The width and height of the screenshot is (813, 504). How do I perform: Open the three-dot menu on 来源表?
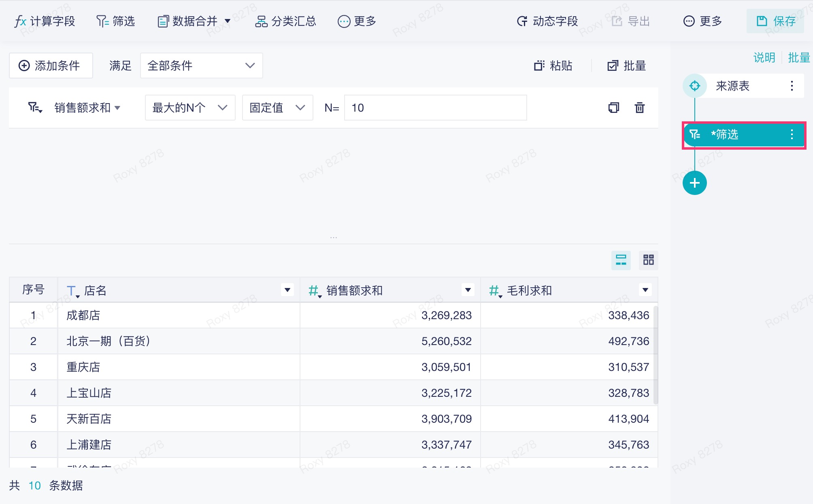click(792, 86)
